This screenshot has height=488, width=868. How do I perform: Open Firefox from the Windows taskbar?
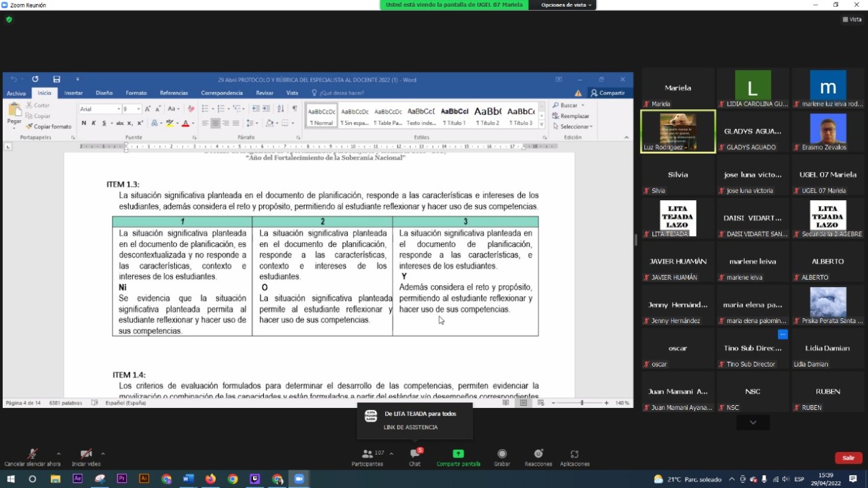[x=210, y=478]
